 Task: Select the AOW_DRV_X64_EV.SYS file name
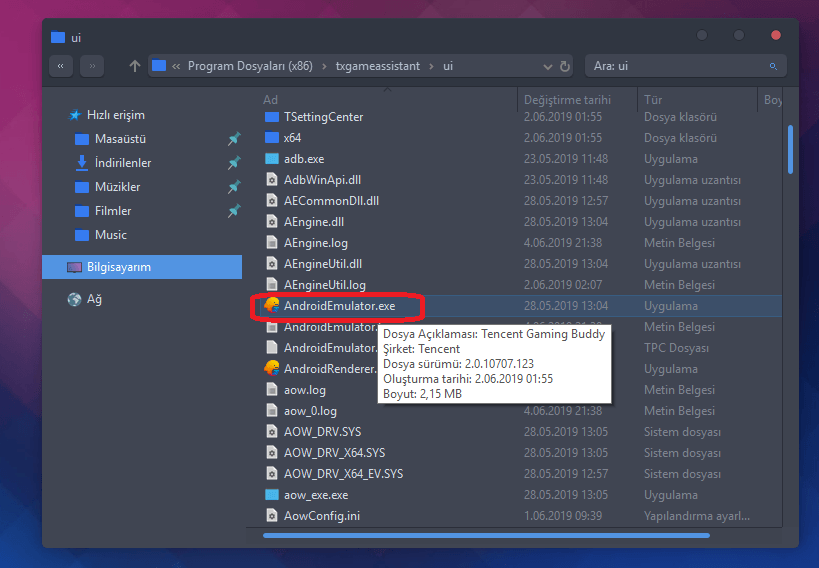pyautogui.click(x=343, y=474)
